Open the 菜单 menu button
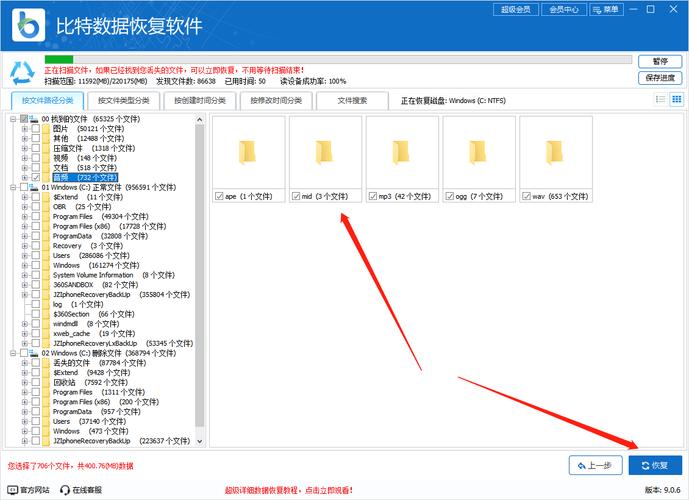The height and width of the screenshot is (500, 689). pyautogui.click(x=606, y=9)
